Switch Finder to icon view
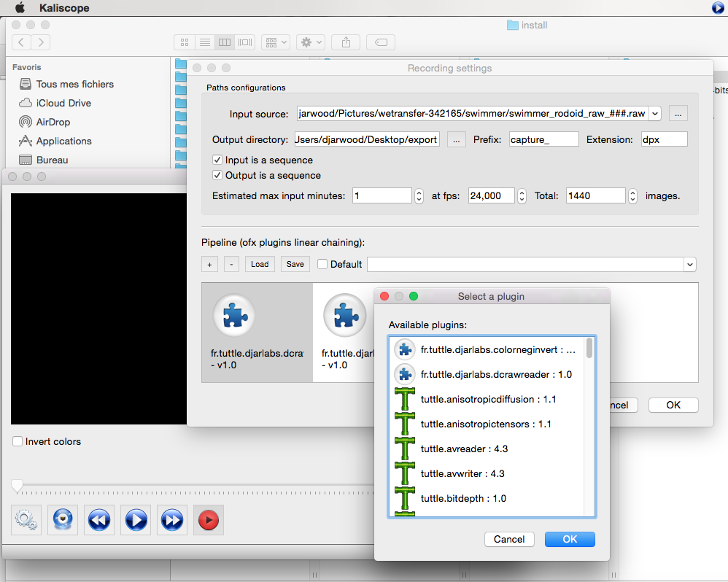 point(185,42)
